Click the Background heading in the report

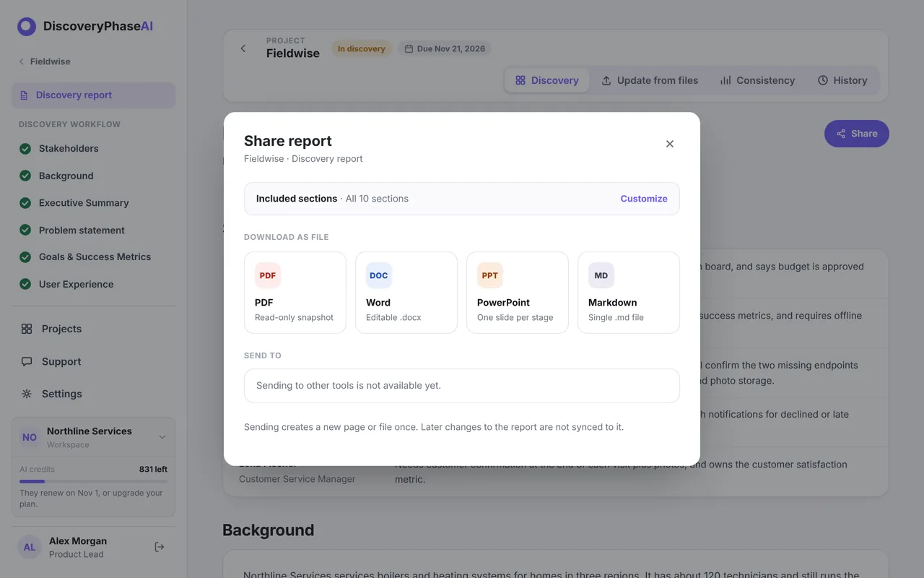(269, 530)
